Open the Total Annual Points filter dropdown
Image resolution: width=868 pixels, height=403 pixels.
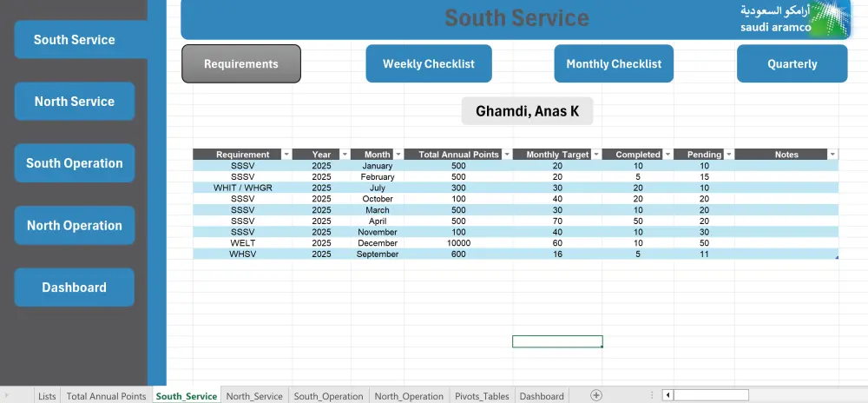coord(507,155)
